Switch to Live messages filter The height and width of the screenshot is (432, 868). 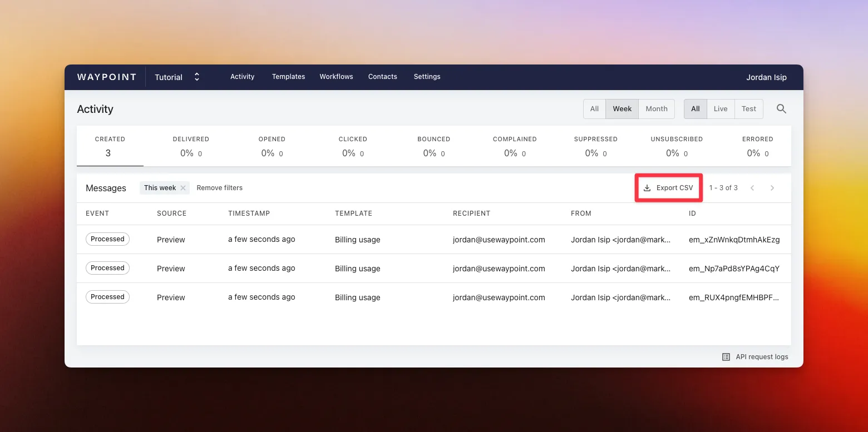(721, 109)
